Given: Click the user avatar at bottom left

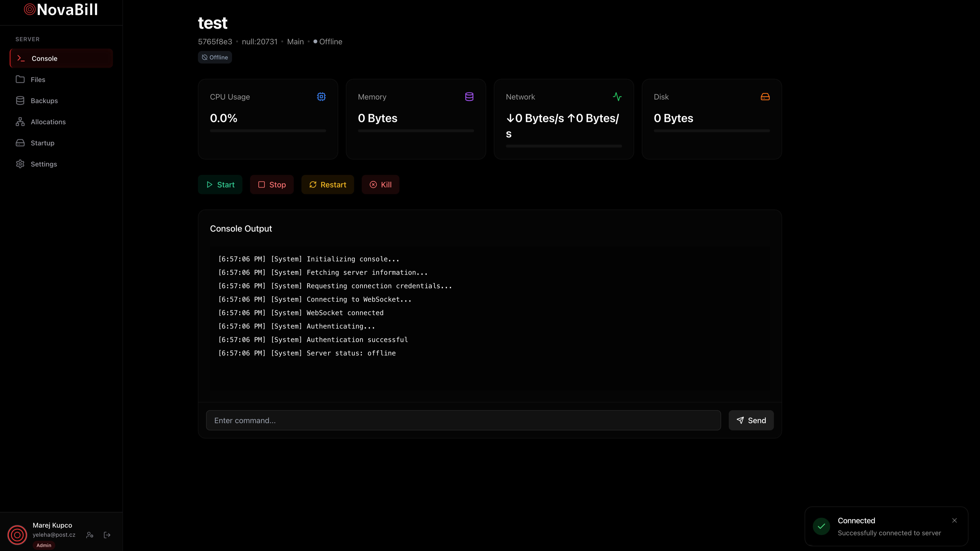Looking at the screenshot, I should (x=17, y=535).
